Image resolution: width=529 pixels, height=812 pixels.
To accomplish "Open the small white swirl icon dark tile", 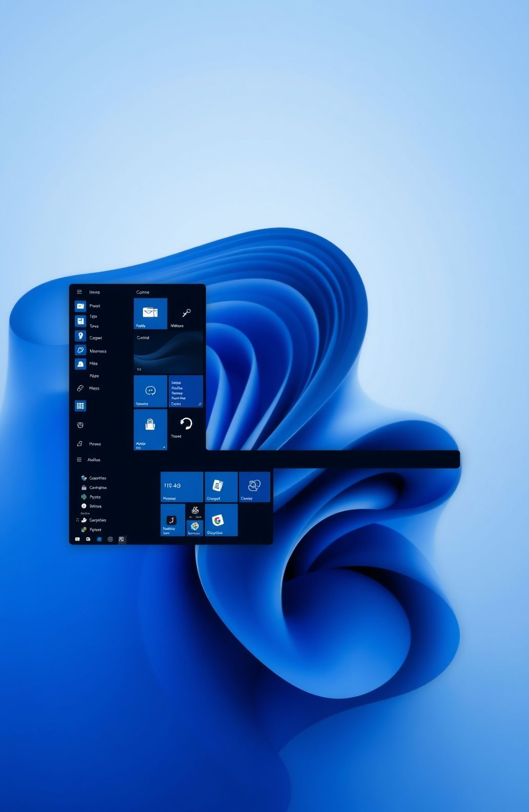I will [195, 511].
